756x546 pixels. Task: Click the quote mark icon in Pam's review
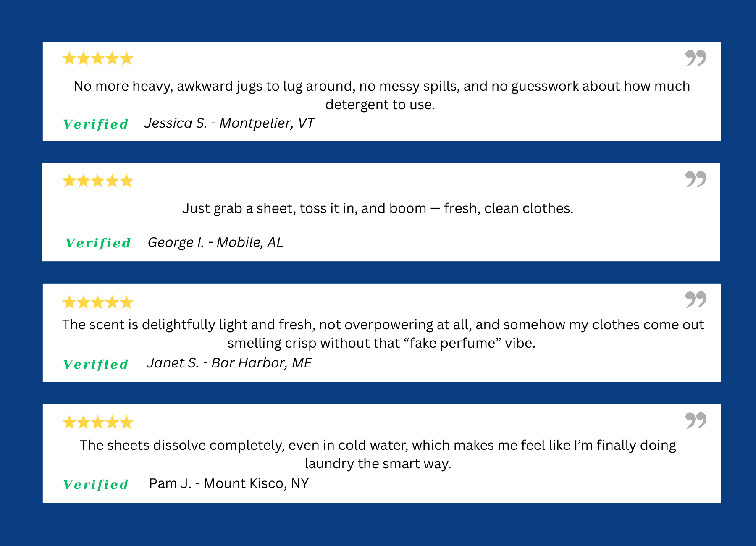[x=696, y=420]
